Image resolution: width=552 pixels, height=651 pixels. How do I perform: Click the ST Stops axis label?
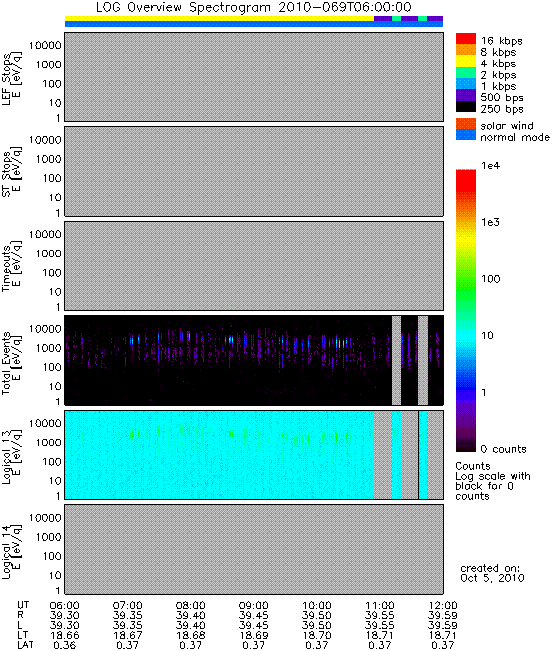tap(11, 172)
